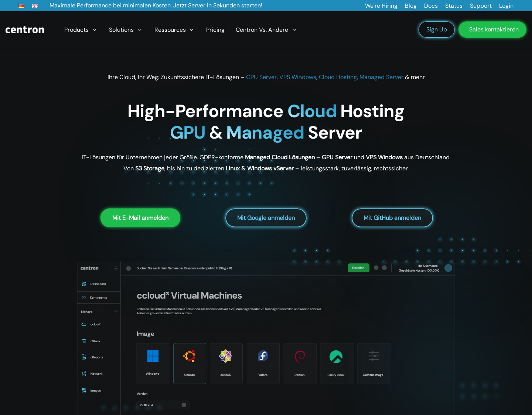532x415 pixels.
Task: Open the Login link in the top bar
Action: coord(506,6)
